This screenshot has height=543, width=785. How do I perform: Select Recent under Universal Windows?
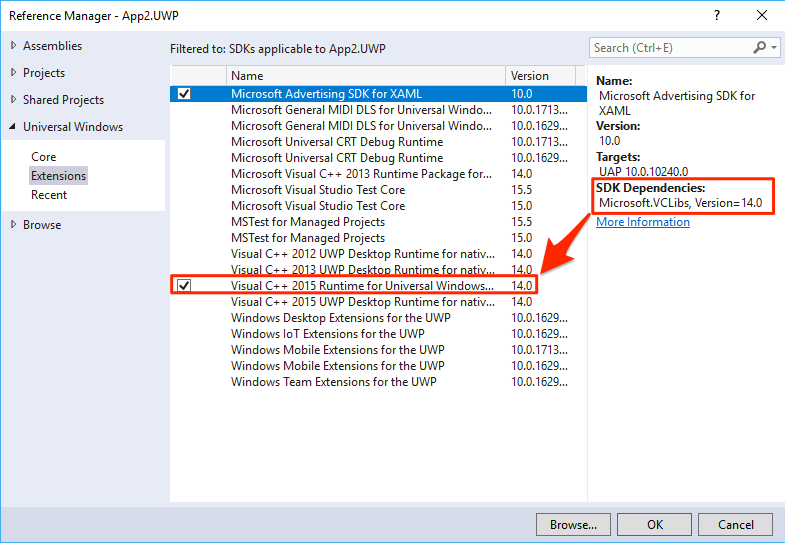[49, 195]
